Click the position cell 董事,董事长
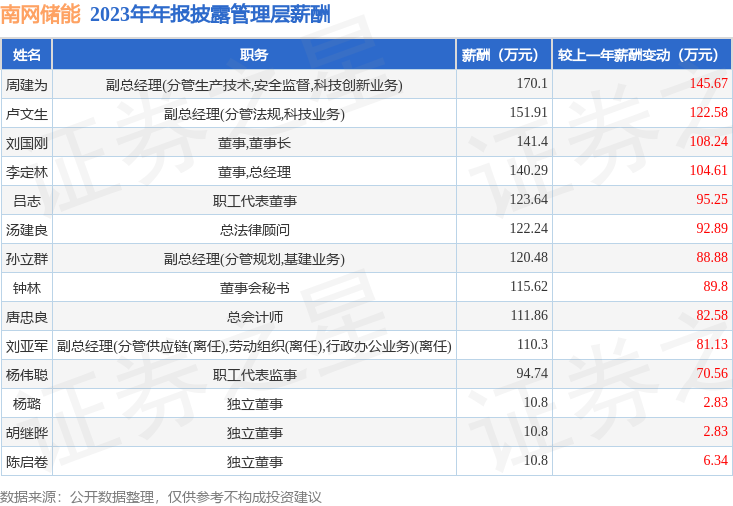Image resolution: width=733 pixels, height=506 pixels. click(x=254, y=143)
